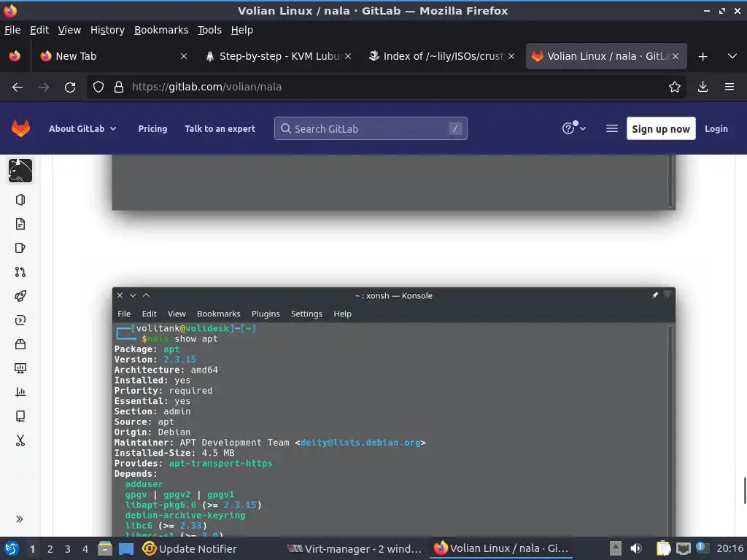
Task: Open Firefox downloads panel
Action: pyautogui.click(x=703, y=87)
